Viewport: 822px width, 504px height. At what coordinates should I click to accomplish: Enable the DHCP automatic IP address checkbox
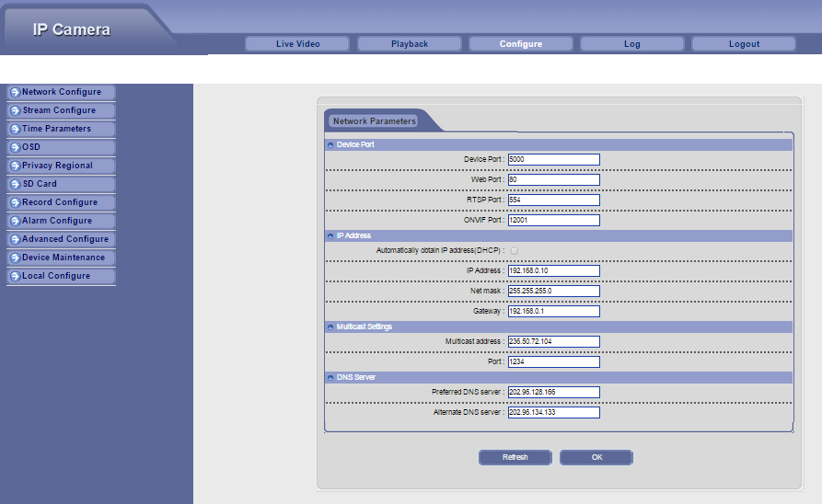pyautogui.click(x=515, y=251)
